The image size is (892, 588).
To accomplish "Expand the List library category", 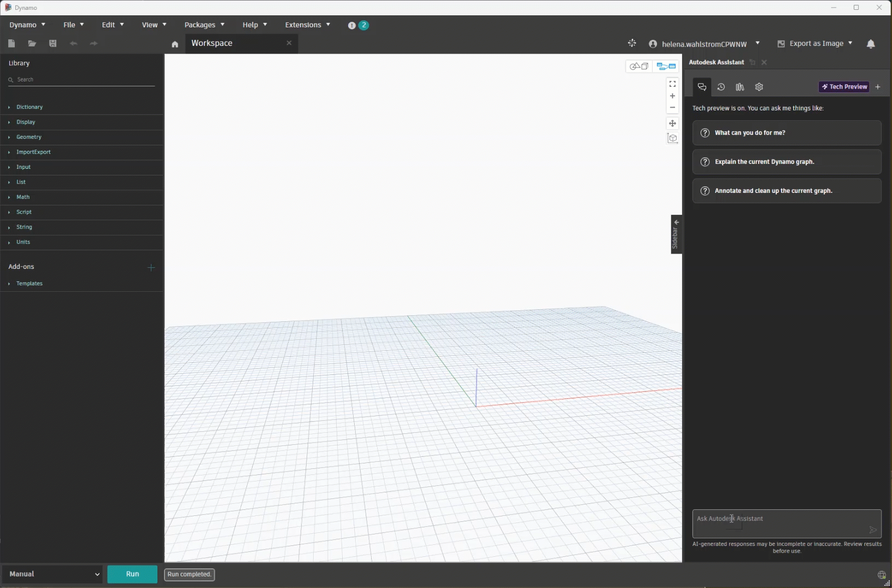I will [81, 182].
